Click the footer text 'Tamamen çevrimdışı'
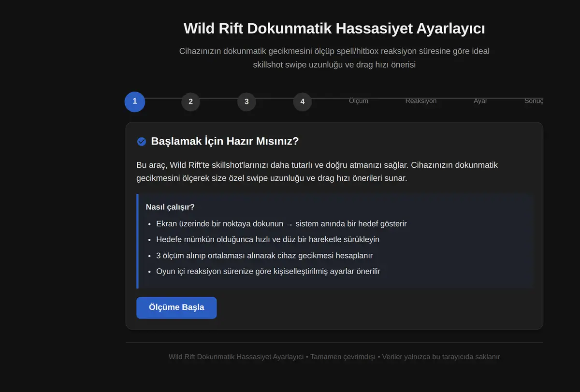This screenshot has height=392, width=580. click(343, 357)
